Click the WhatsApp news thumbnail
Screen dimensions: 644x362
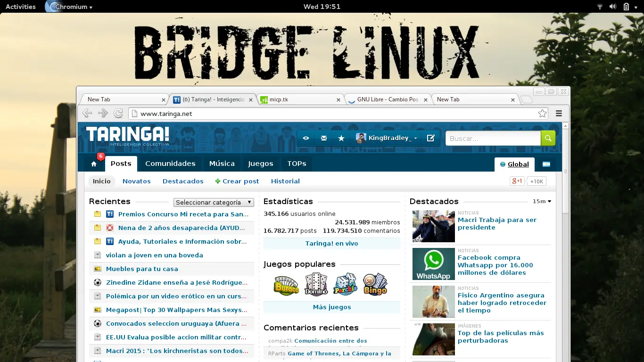(x=434, y=264)
